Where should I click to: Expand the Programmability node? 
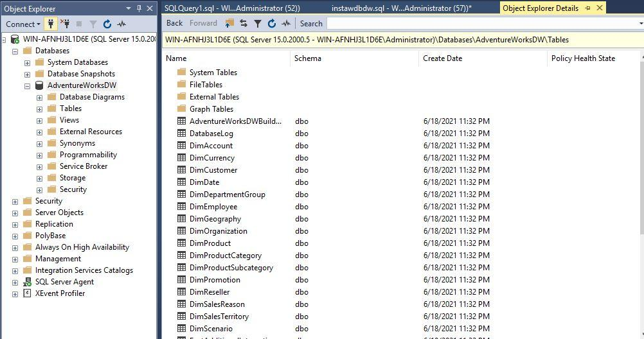tap(39, 155)
